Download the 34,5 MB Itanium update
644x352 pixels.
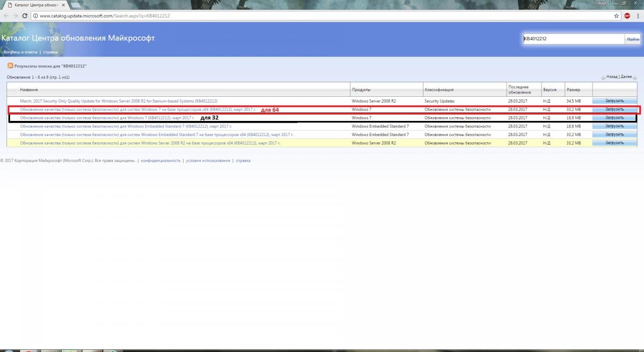(x=614, y=100)
